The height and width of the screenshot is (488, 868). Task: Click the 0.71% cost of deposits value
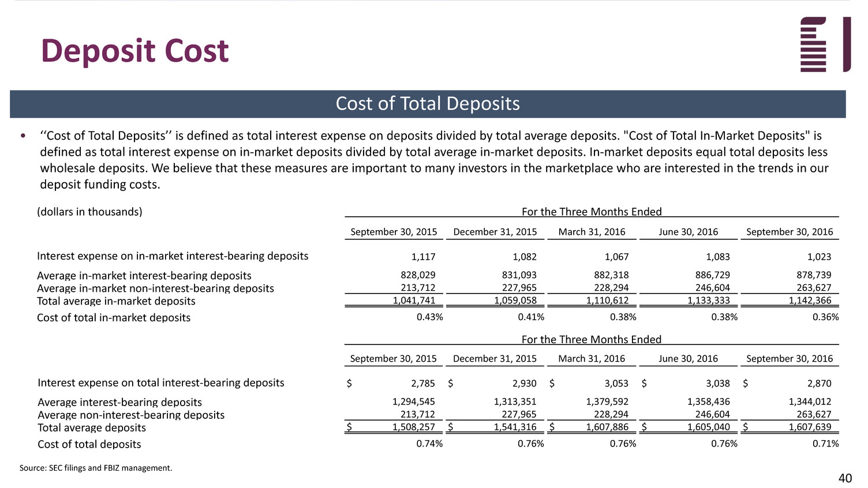point(826,444)
